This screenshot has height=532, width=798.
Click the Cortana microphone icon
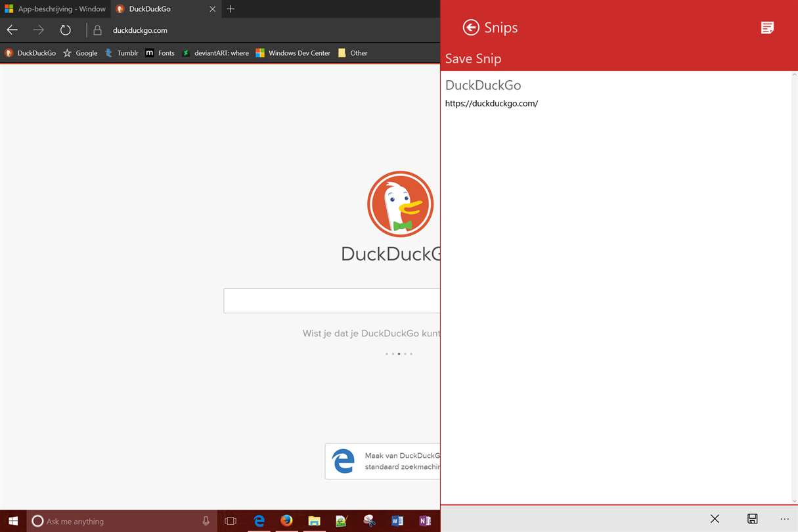pyautogui.click(x=206, y=521)
